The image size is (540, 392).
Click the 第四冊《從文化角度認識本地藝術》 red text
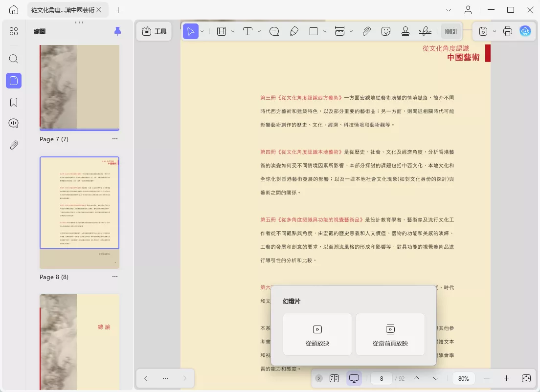301,152
